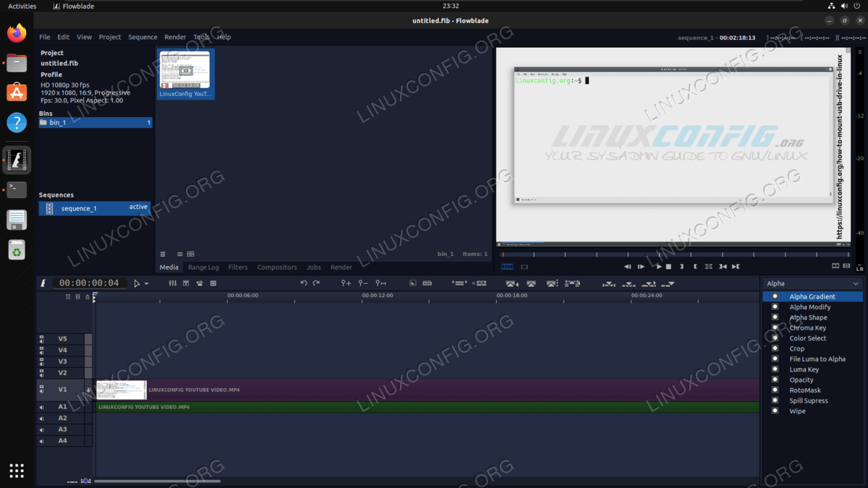Screen dimensions: 868x488
Task: Click the undo arrow icon
Action: 304,283
